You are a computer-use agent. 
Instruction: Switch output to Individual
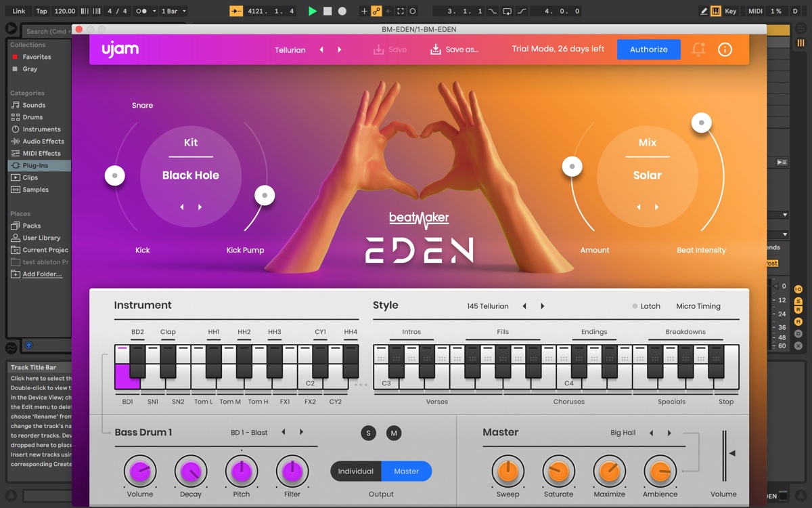pos(356,471)
